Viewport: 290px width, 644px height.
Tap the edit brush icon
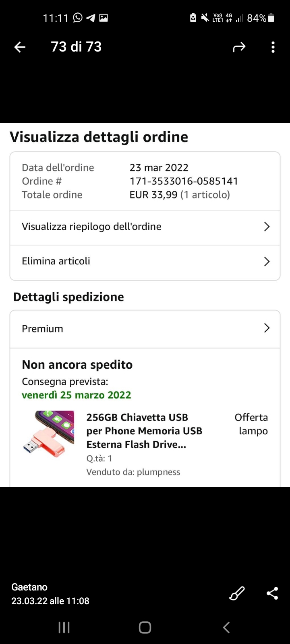click(x=237, y=593)
